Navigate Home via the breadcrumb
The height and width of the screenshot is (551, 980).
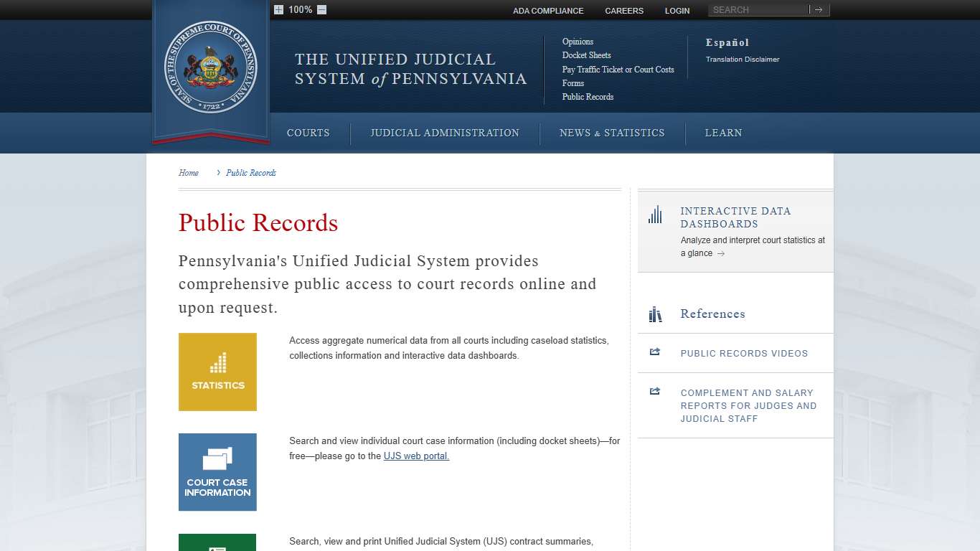point(188,172)
